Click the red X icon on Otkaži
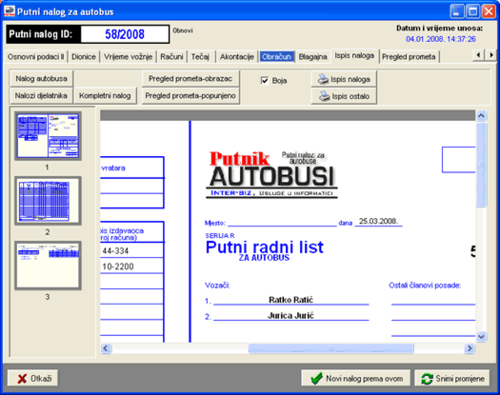This screenshot has height=395, width=500. pyautogui.click(x=22, y=379)
